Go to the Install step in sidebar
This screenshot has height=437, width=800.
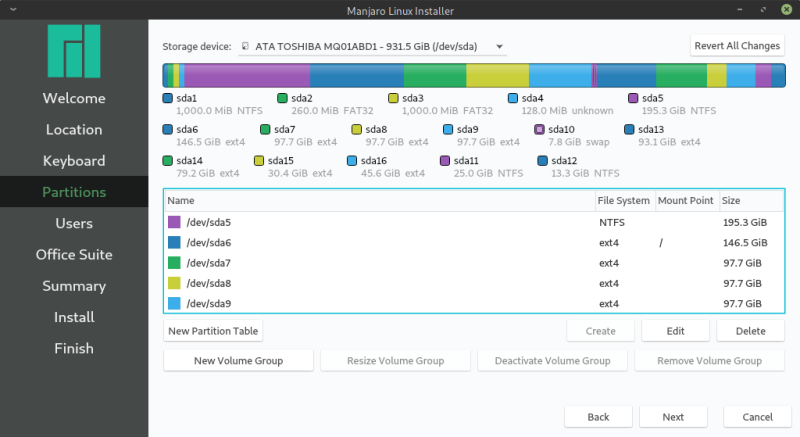pos(74,317)
